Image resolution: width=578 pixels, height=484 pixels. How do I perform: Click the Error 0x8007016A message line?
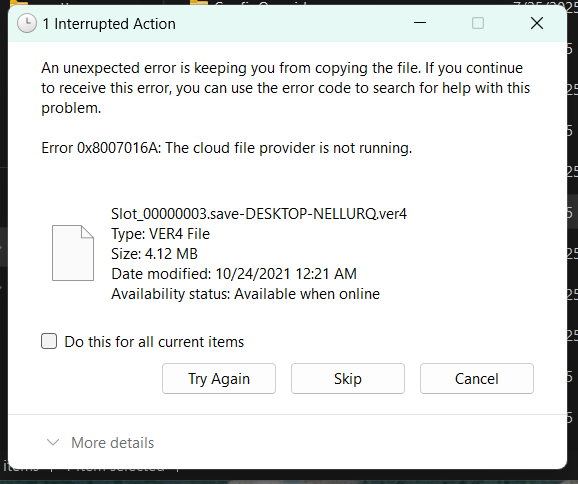click(x=226, y=148)
